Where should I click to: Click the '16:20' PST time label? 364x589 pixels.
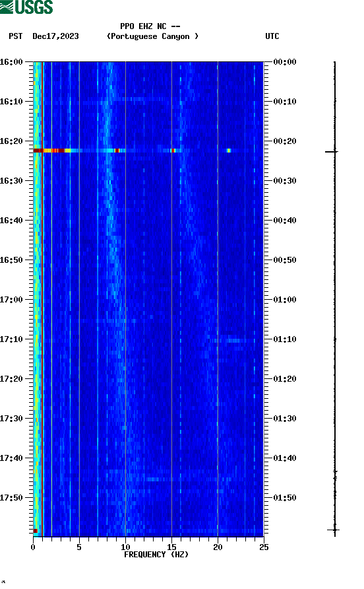pyautogui.click(x=11, y=141)
